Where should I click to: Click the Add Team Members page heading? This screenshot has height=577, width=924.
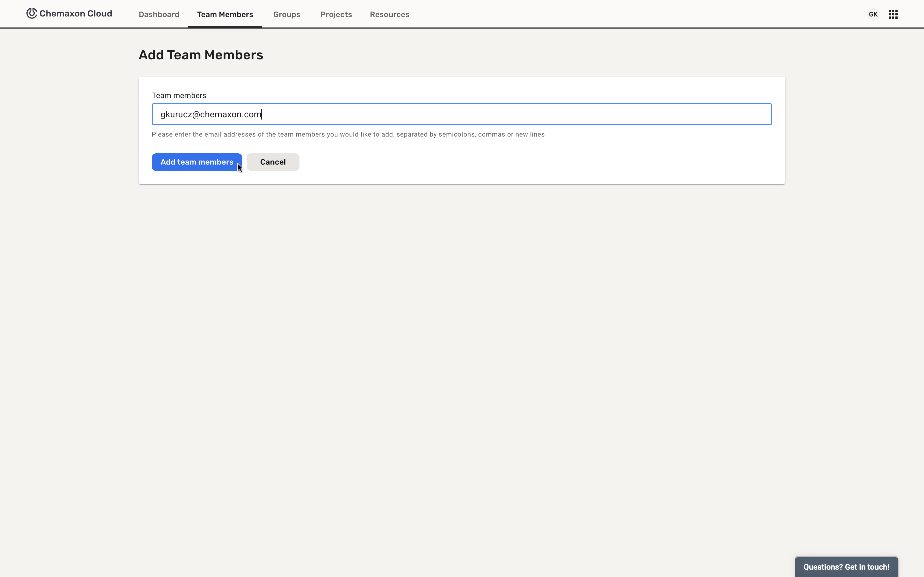click(x=200, y=55)
